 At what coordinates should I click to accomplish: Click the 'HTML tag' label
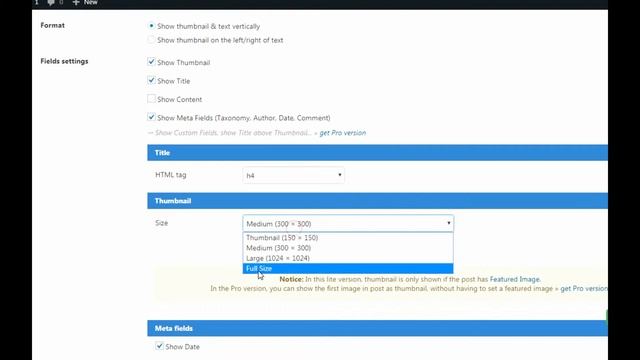pos(171,175)
